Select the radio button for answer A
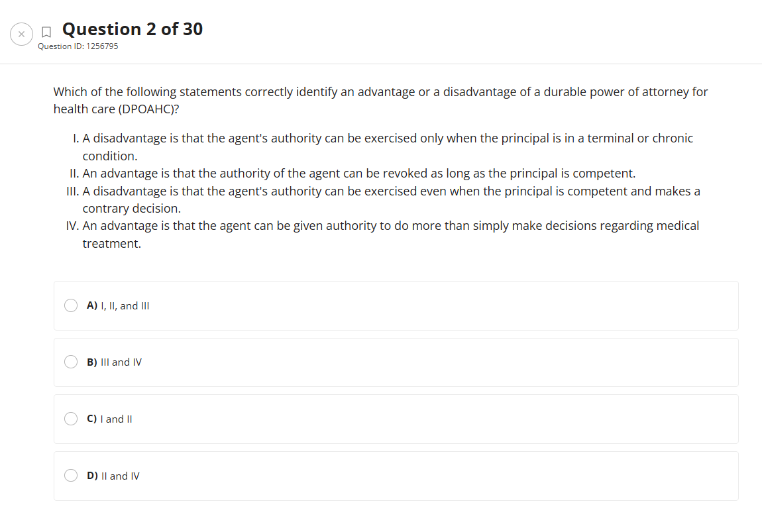The height and width of the screenshot is (532, 762). [71, 305]
